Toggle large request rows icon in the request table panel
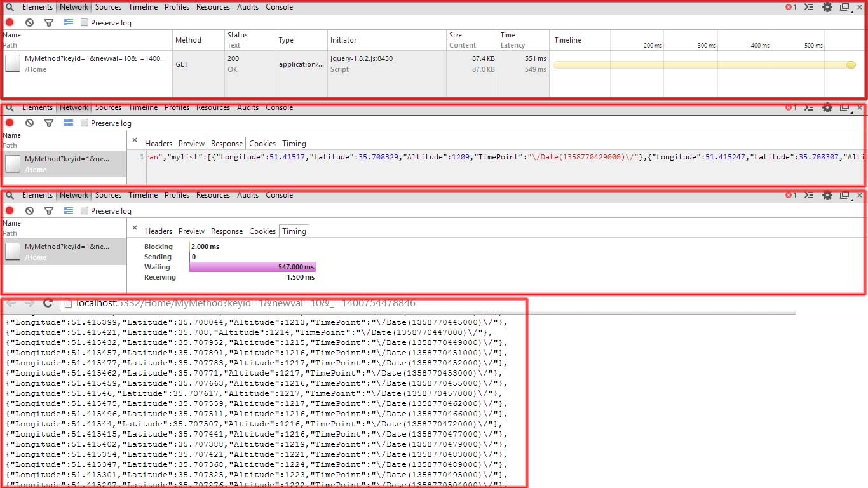The height and width of the screenshot is (488, 868). coord(69,22)
